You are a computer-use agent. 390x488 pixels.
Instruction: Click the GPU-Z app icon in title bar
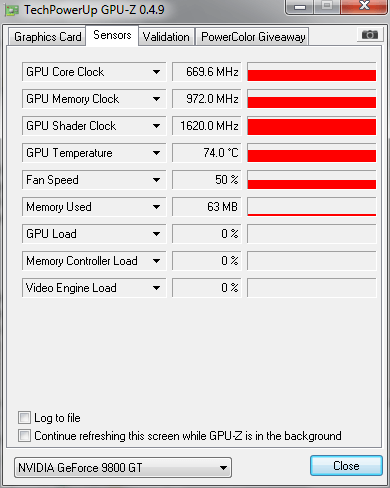12,11
